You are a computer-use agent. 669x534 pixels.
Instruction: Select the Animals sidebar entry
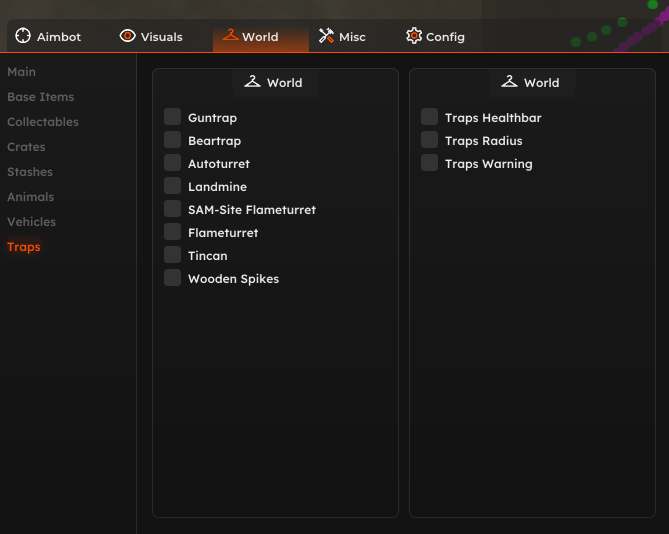pyautogui.click(x=31, y=197)
